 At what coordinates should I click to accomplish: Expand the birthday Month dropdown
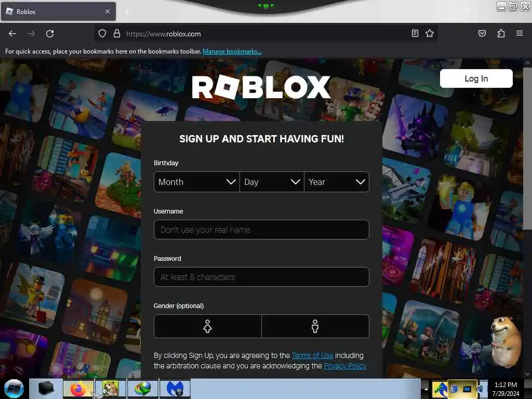pos(197,182)
